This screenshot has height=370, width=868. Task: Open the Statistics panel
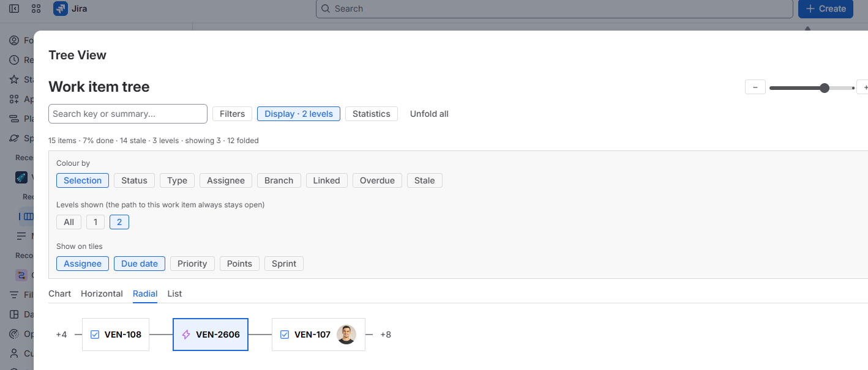(x=372, y=114)
